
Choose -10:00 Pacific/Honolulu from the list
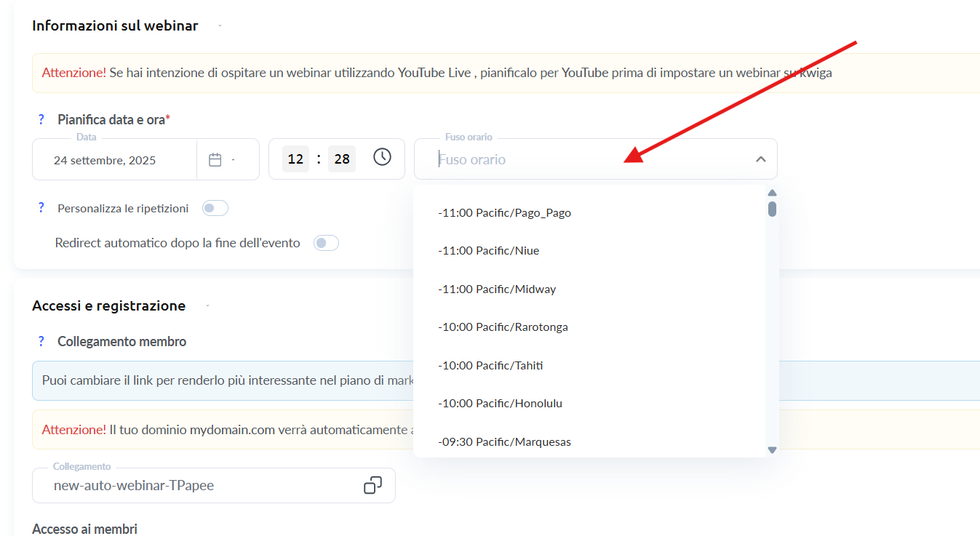pos(500,404)
